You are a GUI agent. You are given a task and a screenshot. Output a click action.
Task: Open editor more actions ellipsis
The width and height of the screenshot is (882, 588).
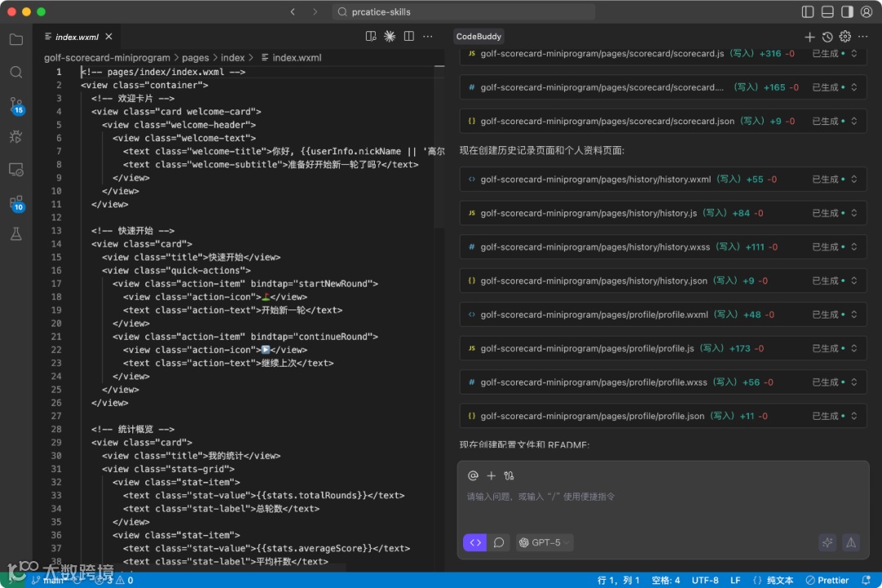pyautogui.click(x=428, y=37)
